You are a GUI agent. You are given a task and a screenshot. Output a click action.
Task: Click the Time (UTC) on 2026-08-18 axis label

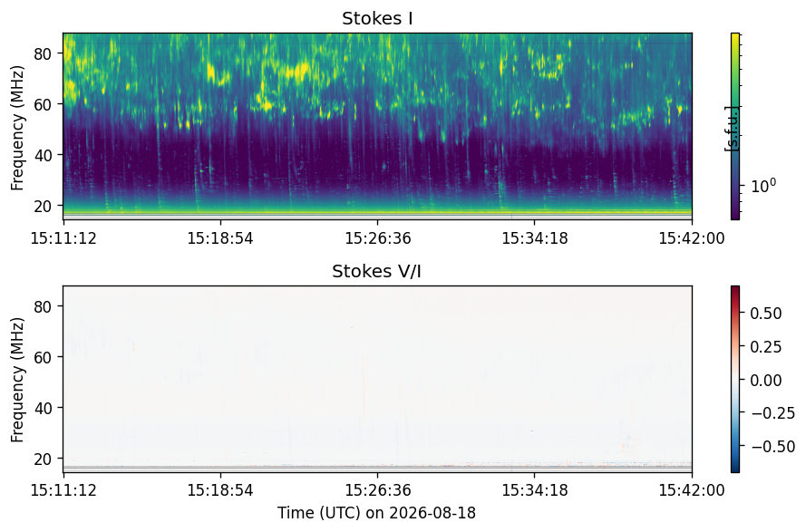coord(377,513)
